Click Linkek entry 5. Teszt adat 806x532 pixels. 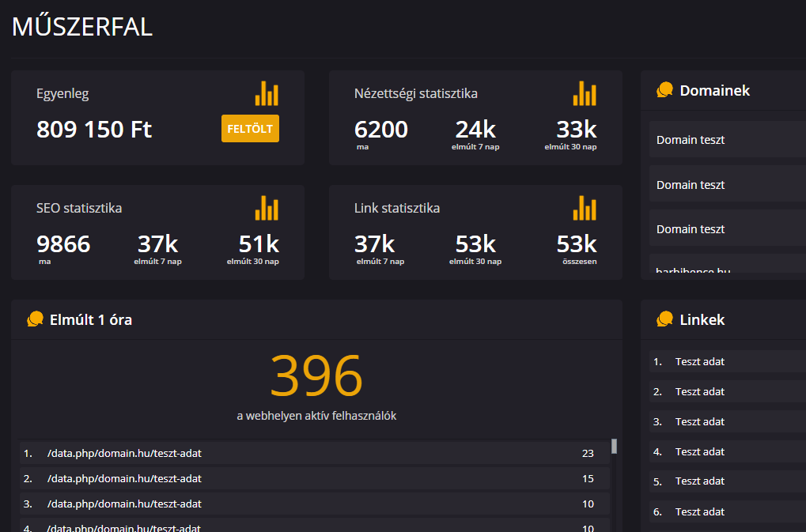point(728,481)
